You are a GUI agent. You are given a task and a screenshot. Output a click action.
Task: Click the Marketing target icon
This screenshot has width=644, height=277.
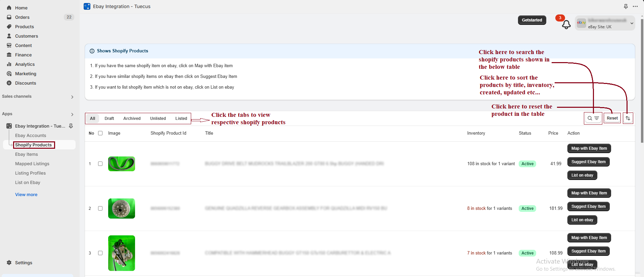pos(9,74)
